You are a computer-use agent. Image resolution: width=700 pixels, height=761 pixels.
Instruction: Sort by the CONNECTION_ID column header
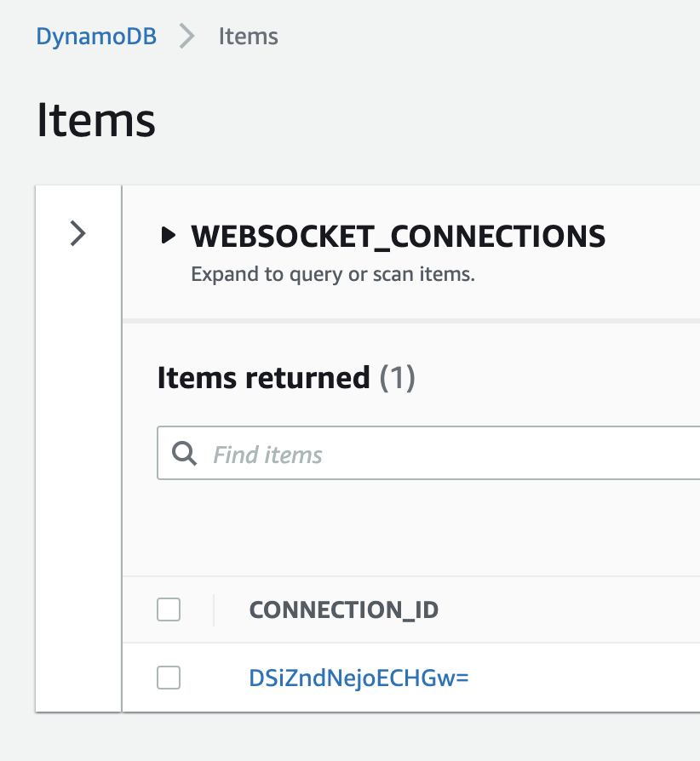[x=344, y=610]
